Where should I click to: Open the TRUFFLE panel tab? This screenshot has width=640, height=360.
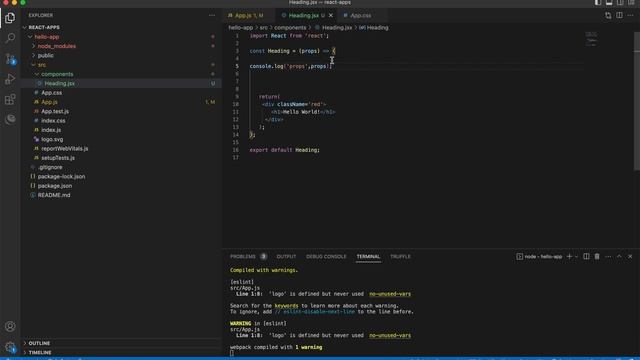point(400,256)
